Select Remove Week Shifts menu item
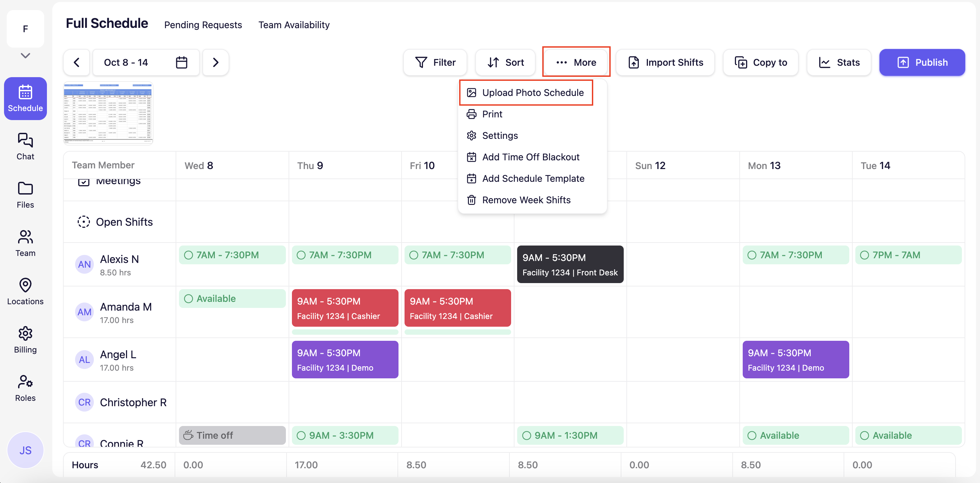The height and width of the screenshot is (483, 980). point(526,200)
